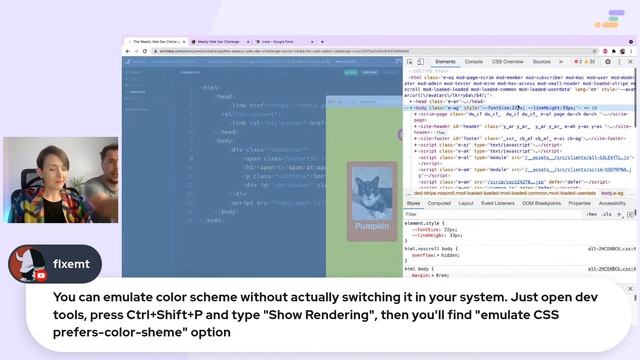Screen dimensions: 640x360
Task: Toggle the .cls class editor button
Action: pos(607,214)
